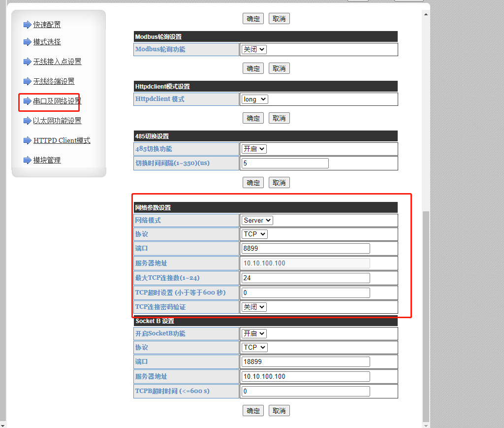Click arrow icon next to 无线接入点设置

pos(27,62)
